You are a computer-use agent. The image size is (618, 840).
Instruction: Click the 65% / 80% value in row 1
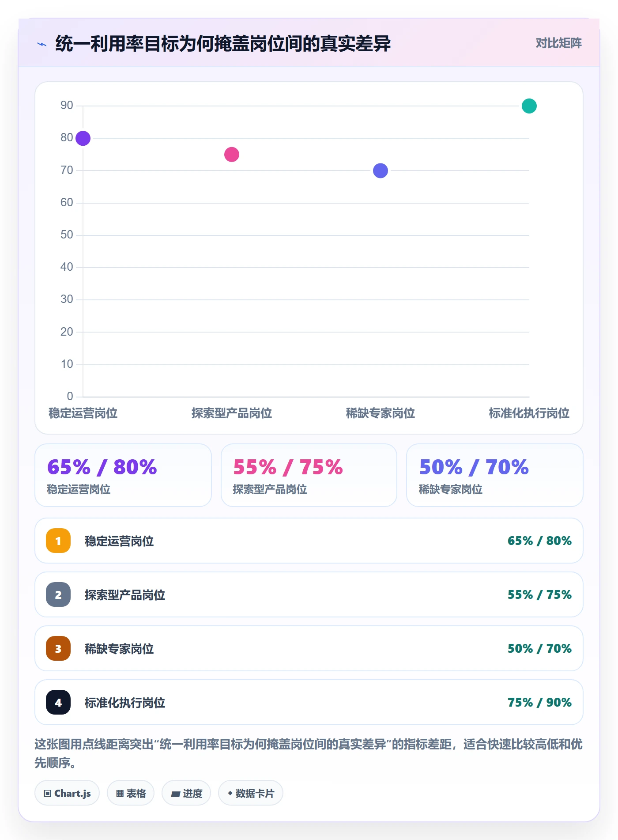click(539, 541)
